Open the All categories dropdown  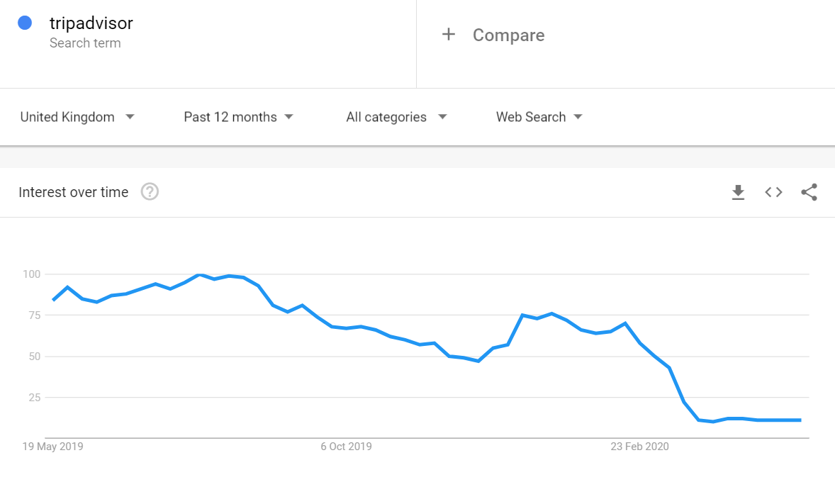(396, 117)
